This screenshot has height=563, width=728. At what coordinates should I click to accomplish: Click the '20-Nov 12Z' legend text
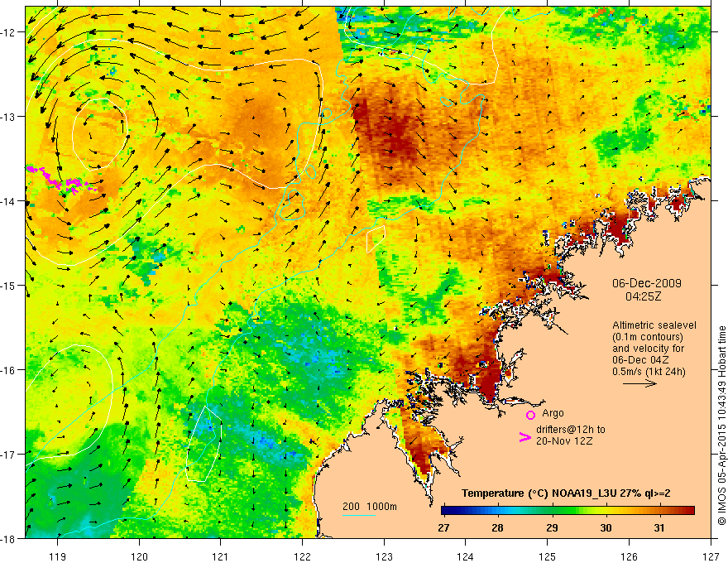click(564, 441)
